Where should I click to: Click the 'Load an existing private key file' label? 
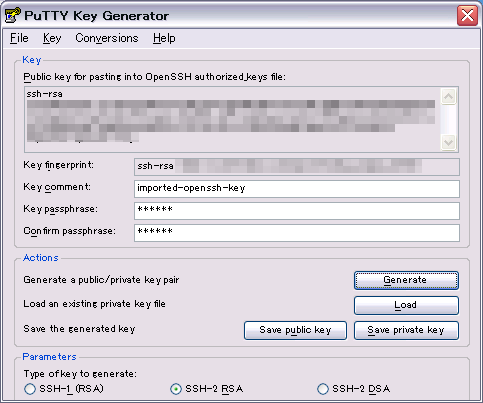coord(94,304)
